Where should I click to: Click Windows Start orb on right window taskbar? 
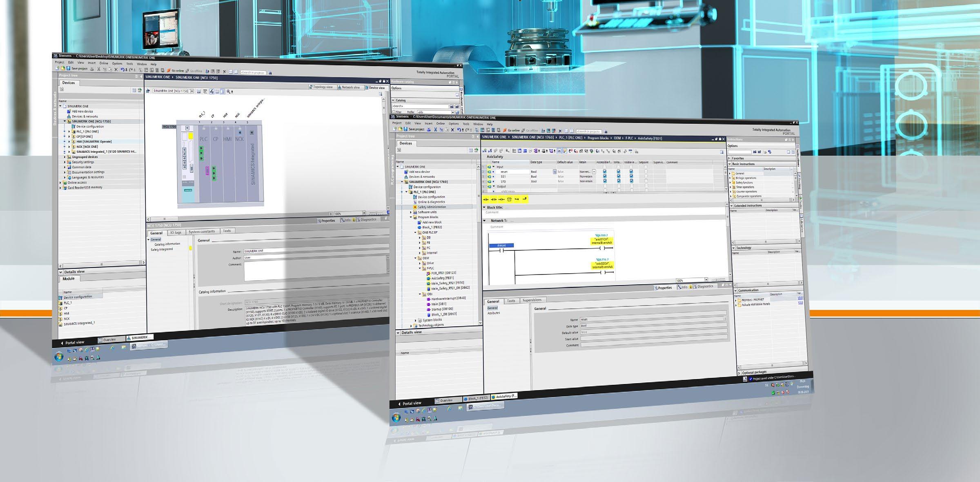396,417
